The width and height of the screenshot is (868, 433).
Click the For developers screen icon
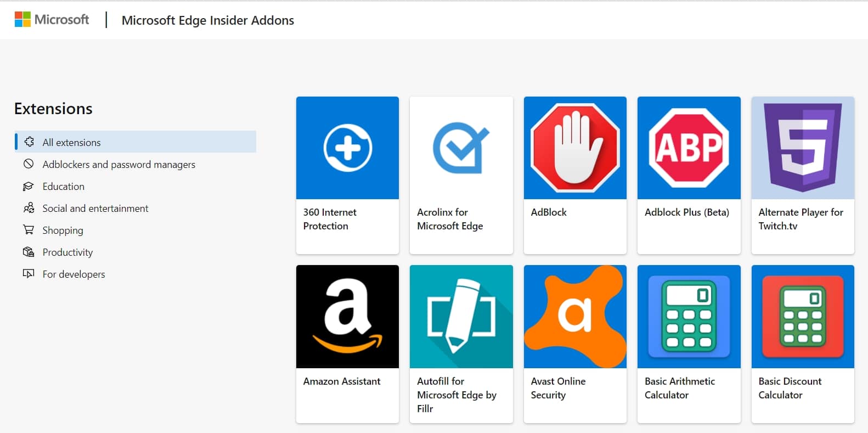point(29,273)
